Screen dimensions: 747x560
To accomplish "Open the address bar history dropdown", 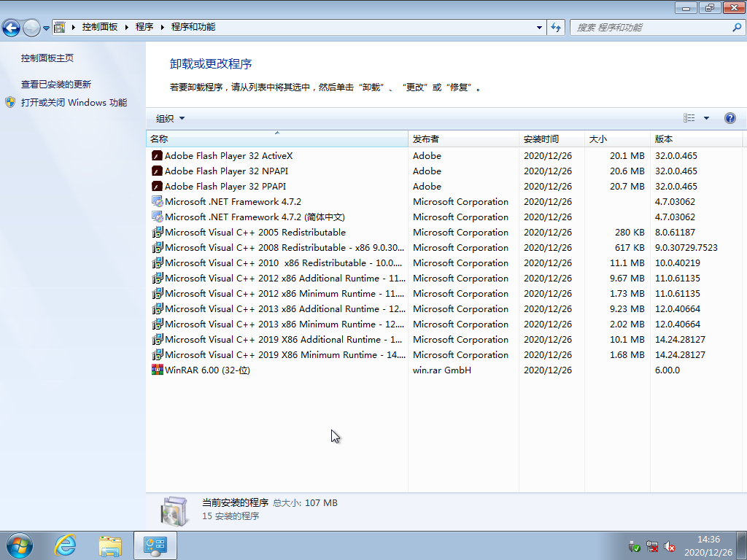I will tap(539, 27).
